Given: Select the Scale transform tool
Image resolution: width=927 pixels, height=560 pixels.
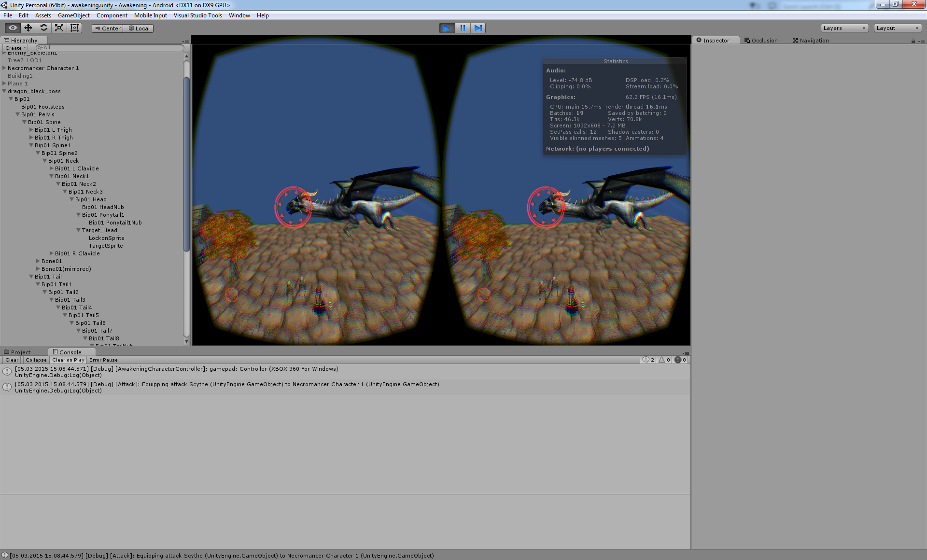Looking at the screenshot, I should point(59,28).
